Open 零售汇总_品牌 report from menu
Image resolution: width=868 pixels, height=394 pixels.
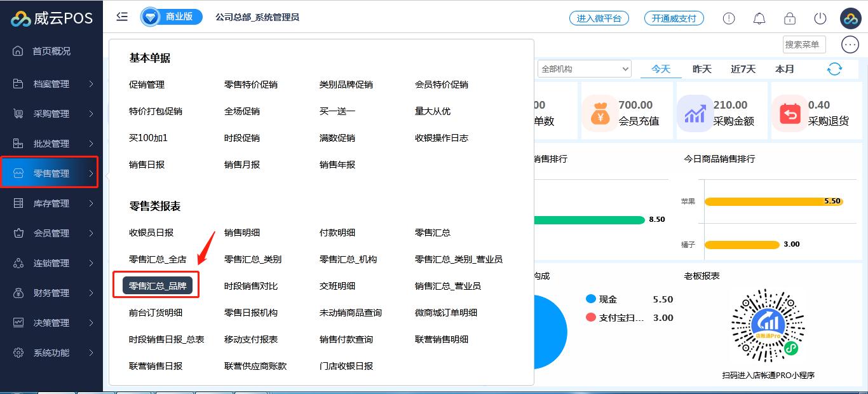pos(158,286)
